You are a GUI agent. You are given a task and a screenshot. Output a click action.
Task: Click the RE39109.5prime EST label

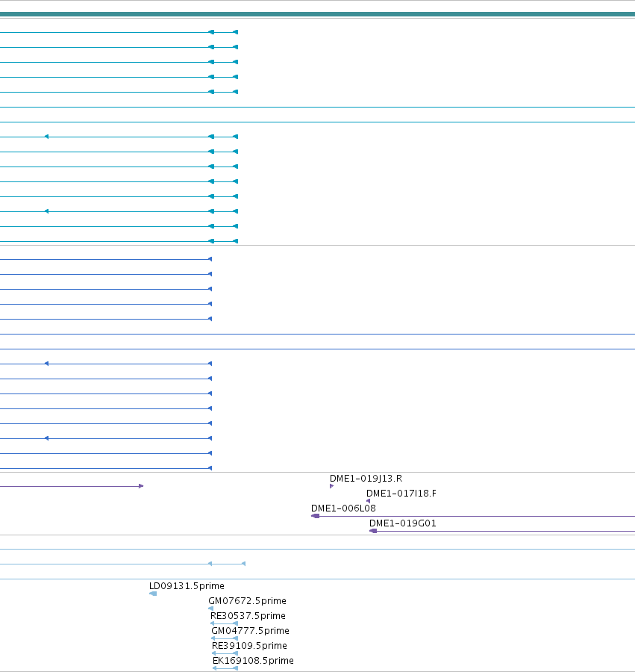pos(249,646)
